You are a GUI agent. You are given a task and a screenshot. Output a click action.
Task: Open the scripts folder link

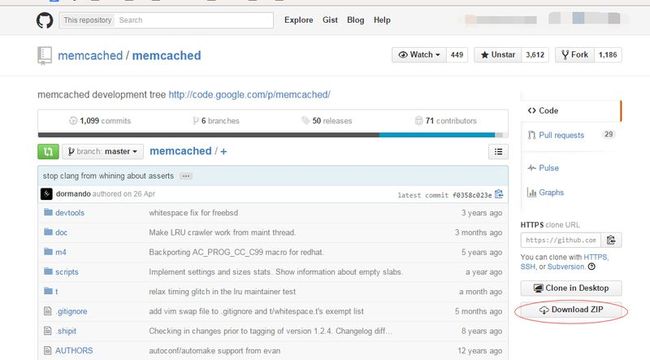[67, 272]
